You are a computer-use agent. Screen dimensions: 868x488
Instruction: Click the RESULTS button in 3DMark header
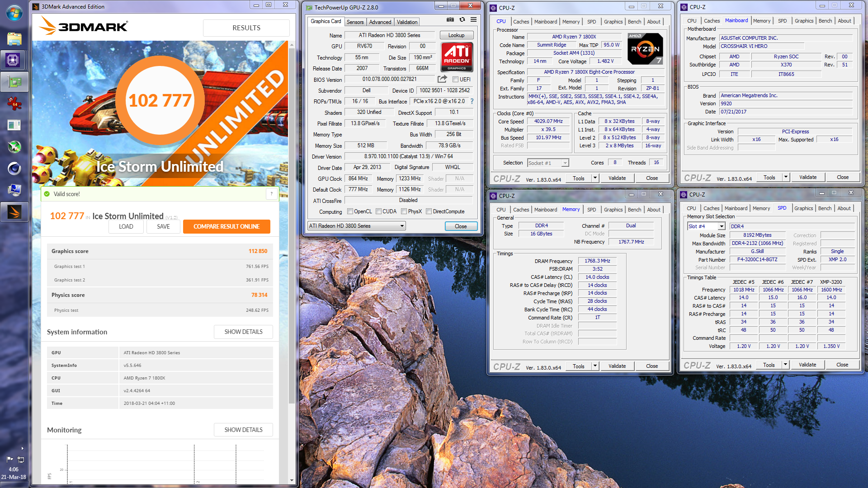click(246, 28)
